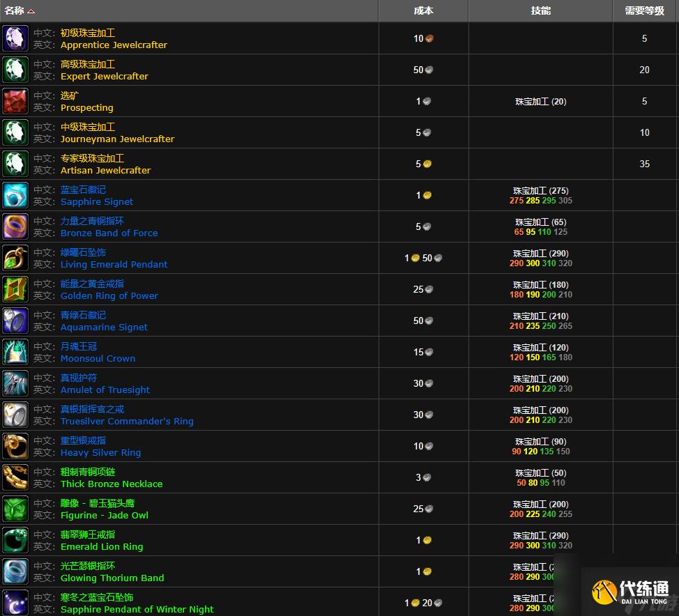679x616 pixels.
Task: Sort table by 技能 column header
Action: click(x=540, y=10)
